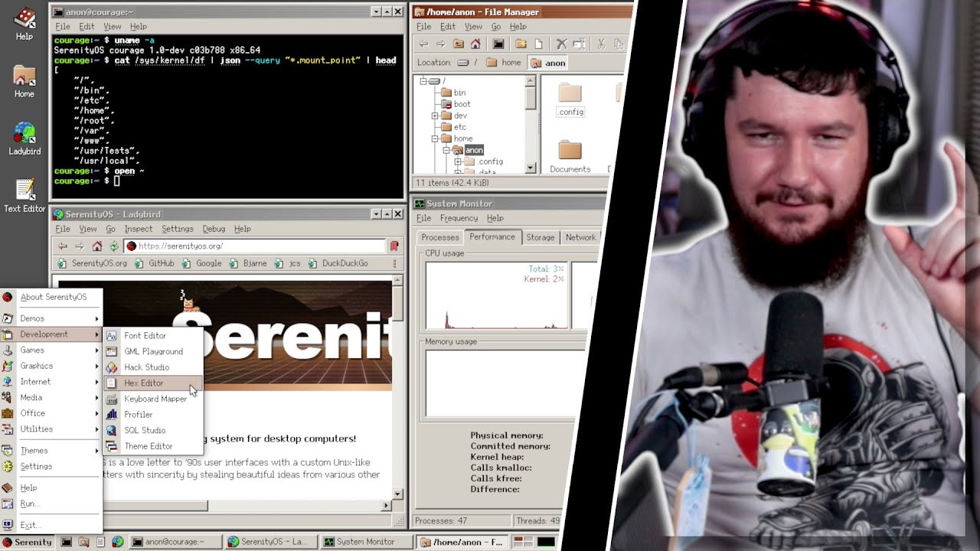Click the rename icon in File Manager
This screenshot has width=980, height=551.
point(579,44)
